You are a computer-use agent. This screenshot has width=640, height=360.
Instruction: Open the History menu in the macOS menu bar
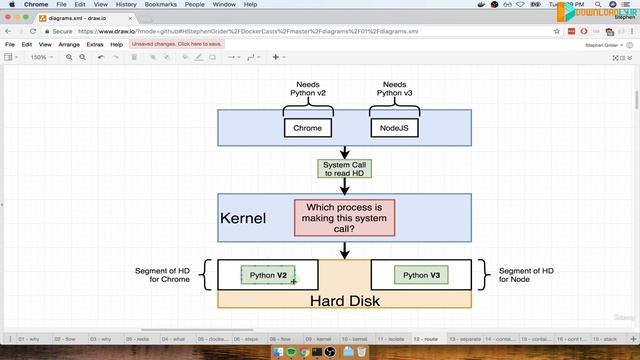tap(126, 4)
